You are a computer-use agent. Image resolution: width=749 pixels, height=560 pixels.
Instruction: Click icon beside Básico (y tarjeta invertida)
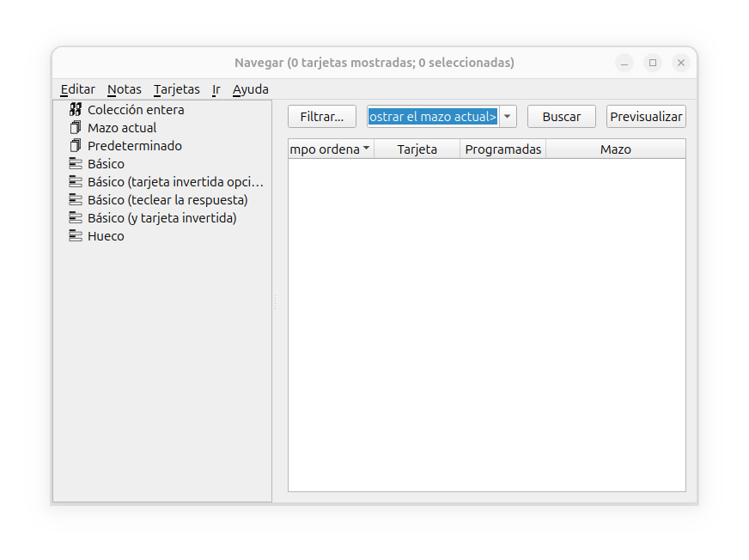click(x=76, y=218)
